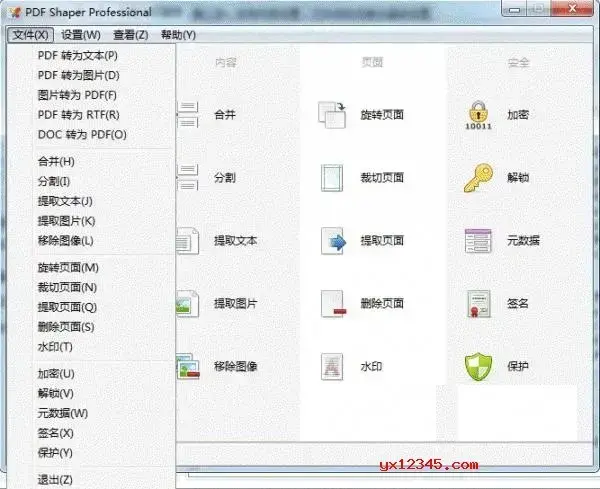
Task: Click the Extract Pages blue arrow icon
Action: pos(334,241)
